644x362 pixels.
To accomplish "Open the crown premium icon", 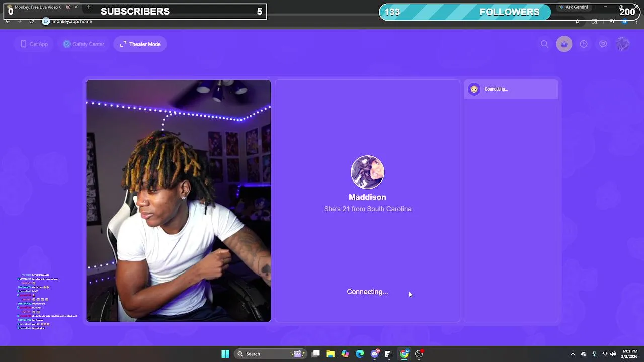I will click(x=564, y=44).
